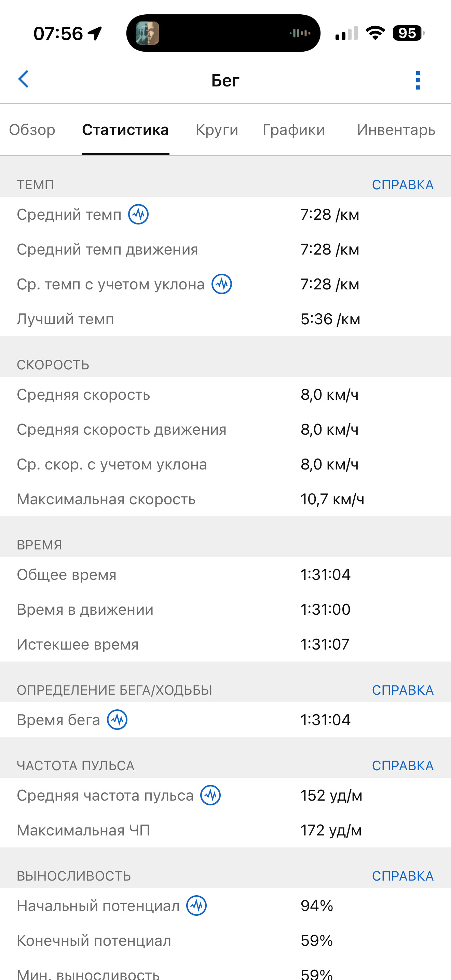
Task: Tap the Максимальная скорость row
Action: [x=225, y=499]
